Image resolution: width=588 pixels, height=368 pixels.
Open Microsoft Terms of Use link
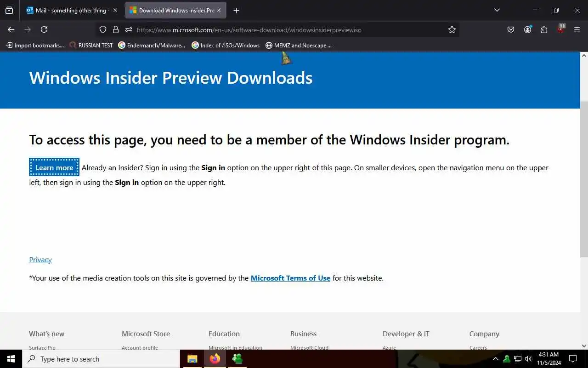pyautogui.click(x=290, y=278)
